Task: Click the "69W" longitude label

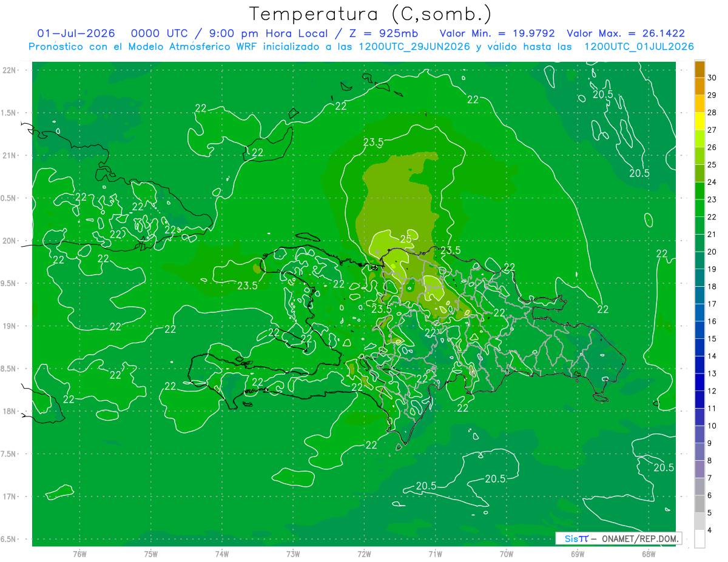Action: (578, 555)
